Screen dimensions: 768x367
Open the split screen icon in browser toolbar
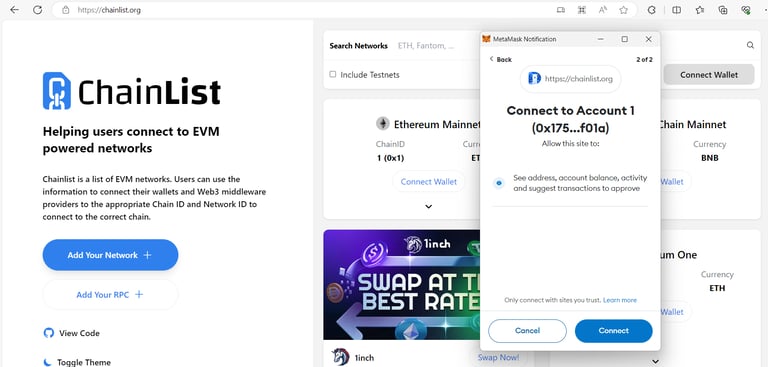click(676, 10)
